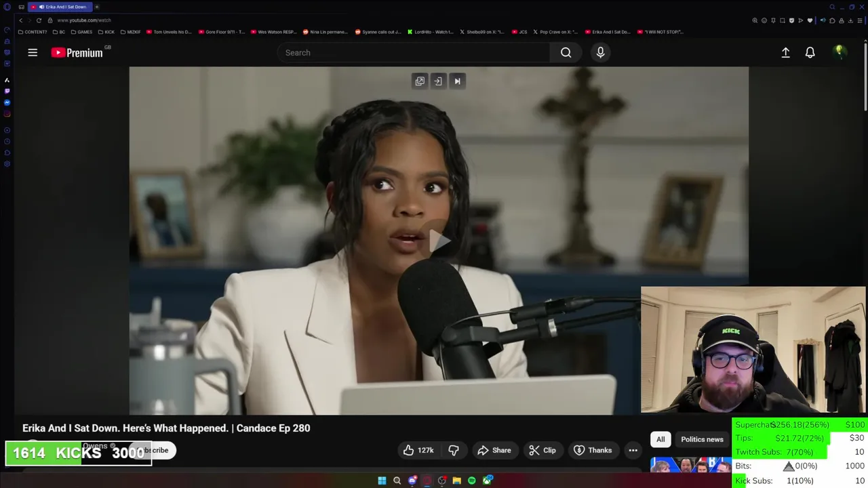Open Wes Watson RESP bookmark
The width and height of the screenshot is (868, 488).
pyautogui.click(x=274, y=32)
